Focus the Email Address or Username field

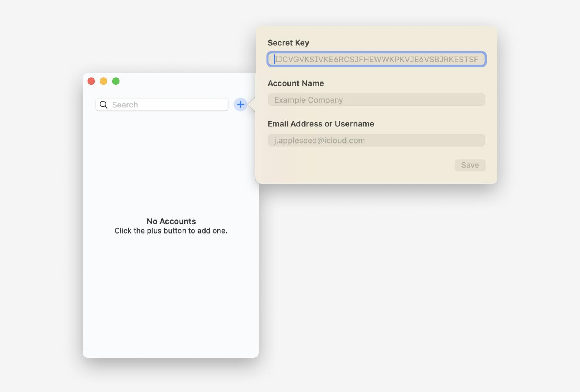tap(376, 140)
